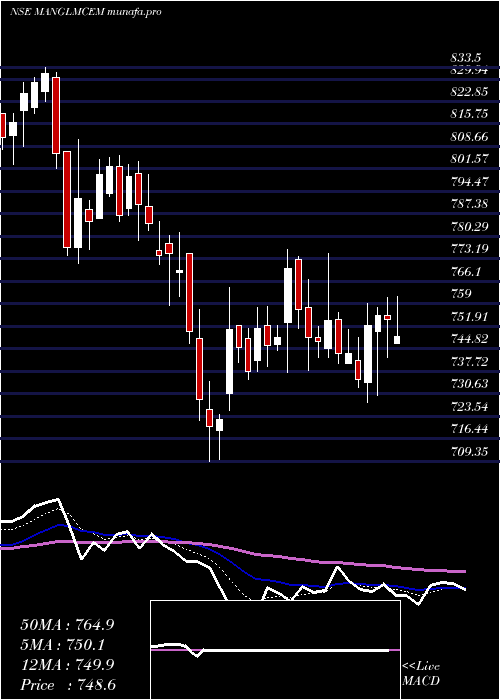Click the 744.82 price axis label
Viewport: 500px width, 700px height.
(x=469, y=339)
